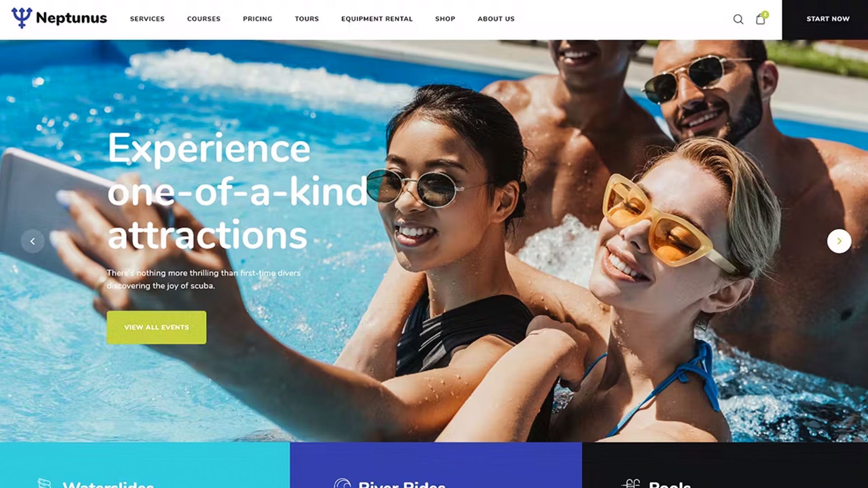The image size is (868, 488).
Task: Open the search magnifier icon
Action: click(738, 19)
